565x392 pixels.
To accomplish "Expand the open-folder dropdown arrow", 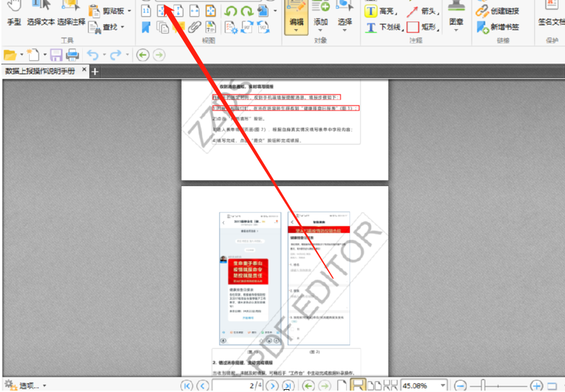I will 21,55.
